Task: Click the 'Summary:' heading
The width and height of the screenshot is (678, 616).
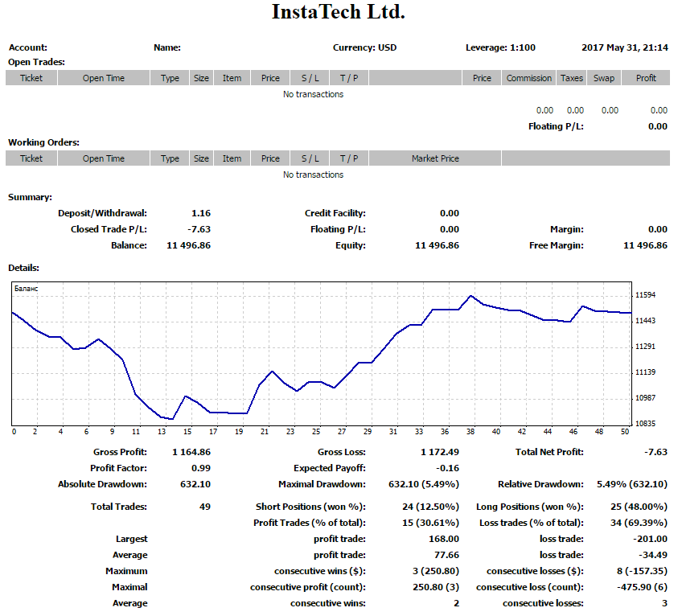Action: click(x=30, y=197)
